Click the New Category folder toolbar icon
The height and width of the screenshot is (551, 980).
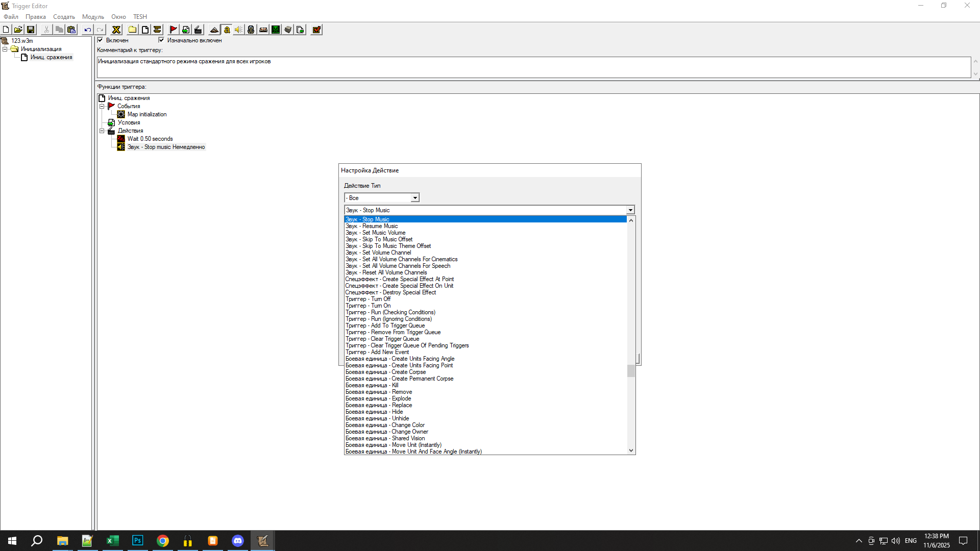(x=132, y=30)
